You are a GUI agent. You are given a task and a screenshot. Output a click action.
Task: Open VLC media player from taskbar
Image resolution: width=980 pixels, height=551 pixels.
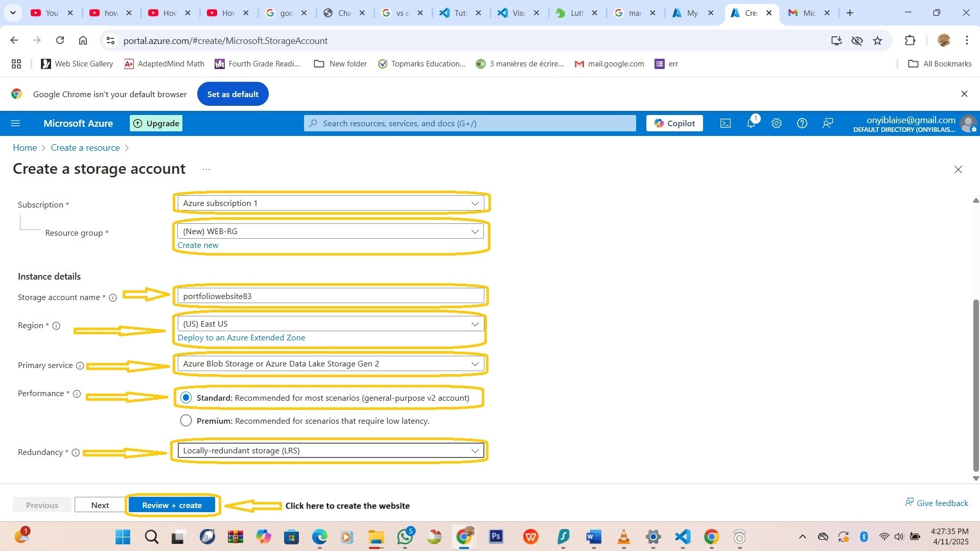click(624, 537)
